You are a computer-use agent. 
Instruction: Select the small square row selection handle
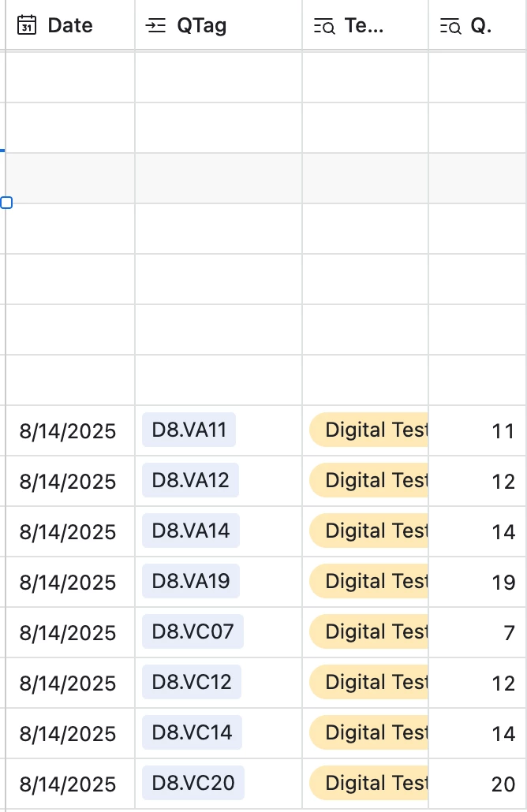pyautogui.click(x=6, y=203)
